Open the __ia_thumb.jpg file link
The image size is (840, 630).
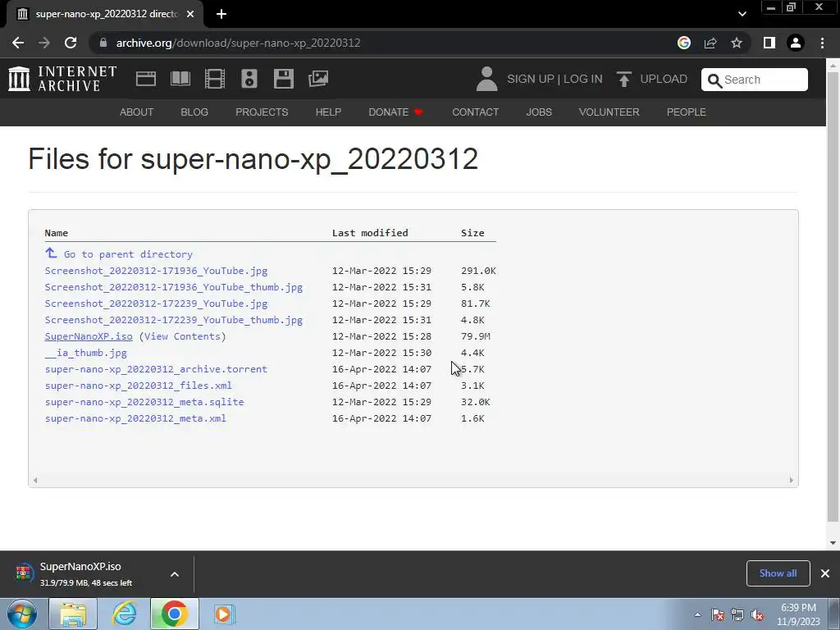tap(85, 353)
